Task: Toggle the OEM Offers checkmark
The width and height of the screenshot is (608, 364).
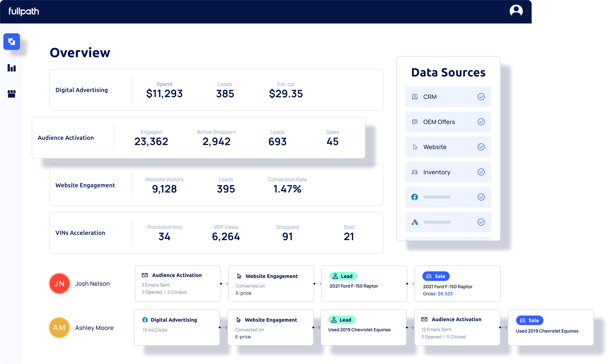Action: pos(481,122)
